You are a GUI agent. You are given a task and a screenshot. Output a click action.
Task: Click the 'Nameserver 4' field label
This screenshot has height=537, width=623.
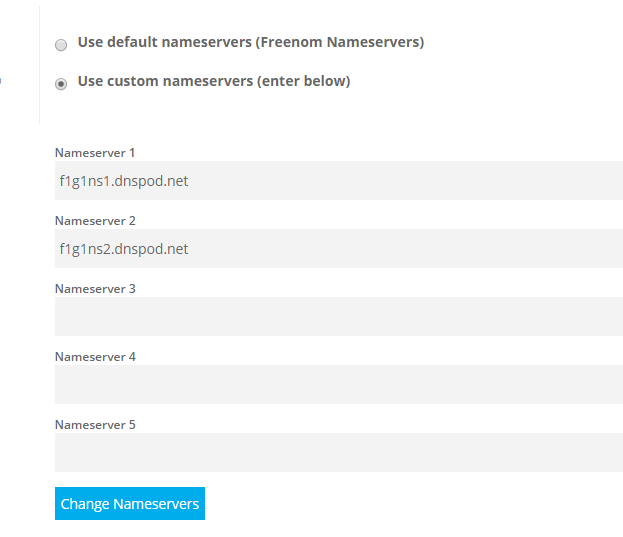pyautogui.click(x=95, y=357)
